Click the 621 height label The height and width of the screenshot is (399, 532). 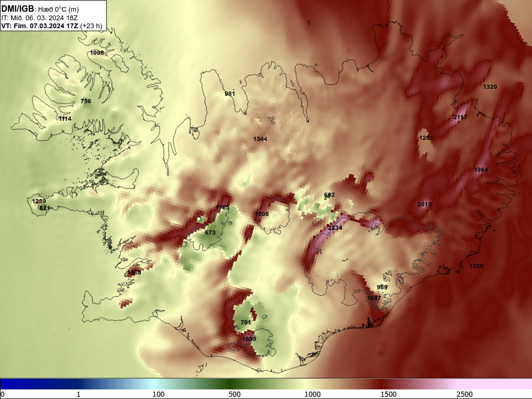(45, 208)
